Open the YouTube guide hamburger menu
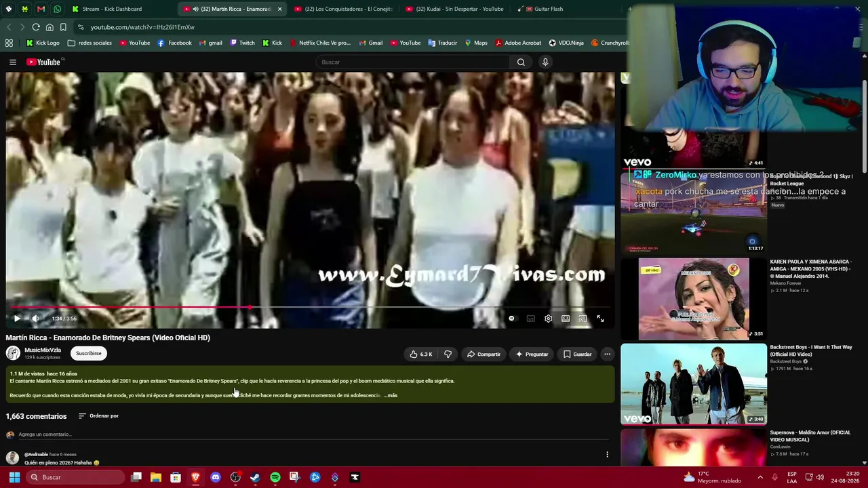868x488 pixels. (12, 62)
